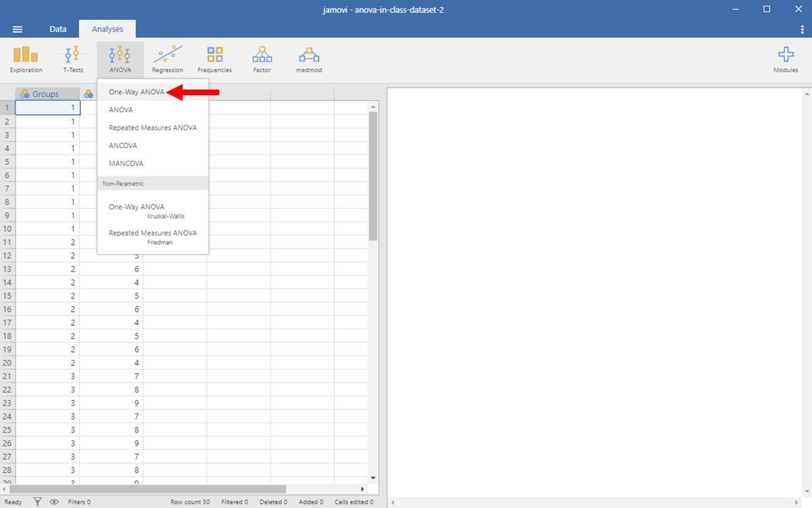Switch to the Data tab
Image resolution: width=812 pixels, height=508 pixels.
(58, 29)
